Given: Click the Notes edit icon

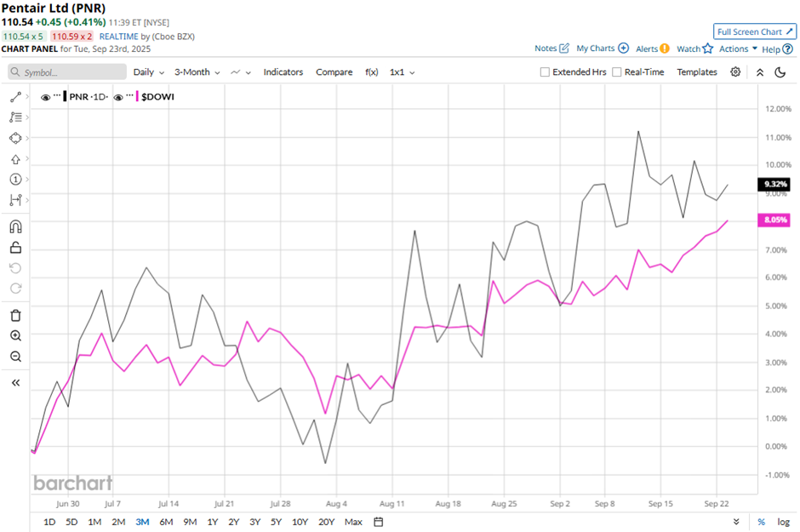Looking at the screenshot, I should click(x=563, y=48).
